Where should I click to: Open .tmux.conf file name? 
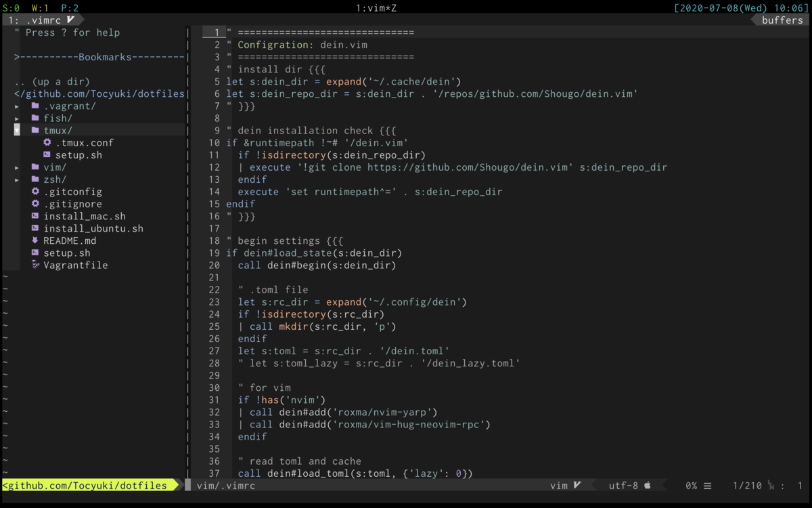(x=85, y=143)
